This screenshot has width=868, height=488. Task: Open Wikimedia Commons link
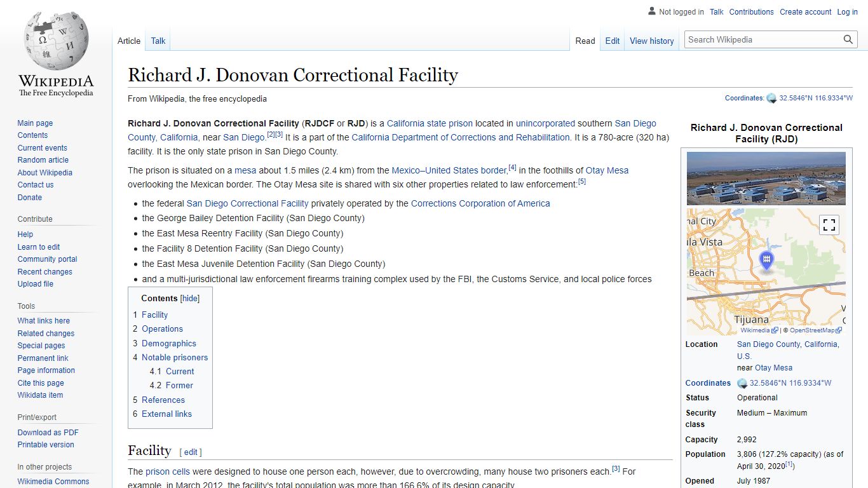tap(53, 482)
